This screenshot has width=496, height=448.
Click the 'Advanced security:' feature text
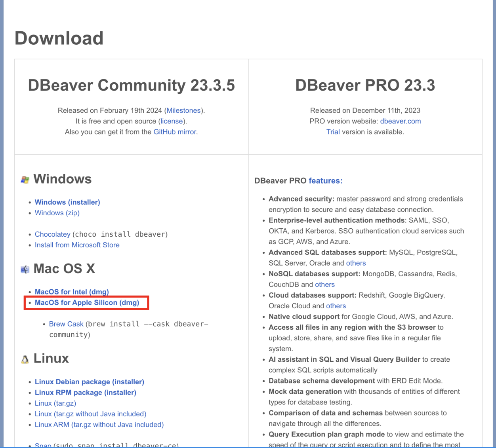(x=301, y=199)
